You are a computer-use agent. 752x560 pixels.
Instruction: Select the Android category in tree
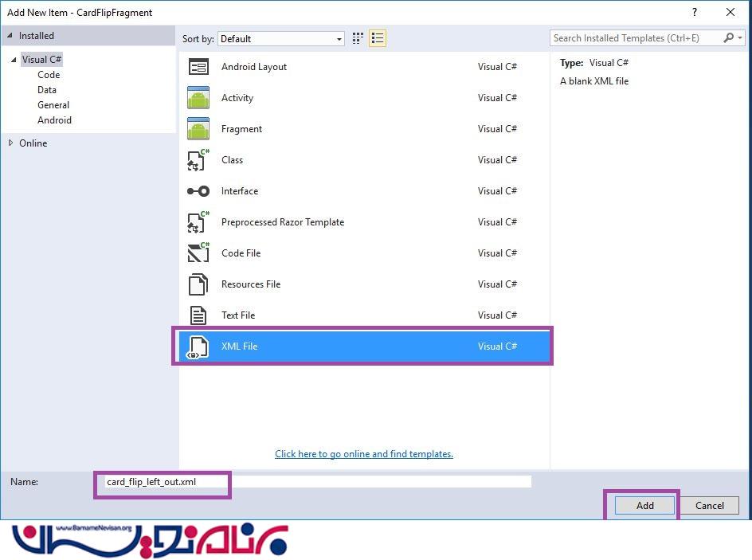pos(54,120)
